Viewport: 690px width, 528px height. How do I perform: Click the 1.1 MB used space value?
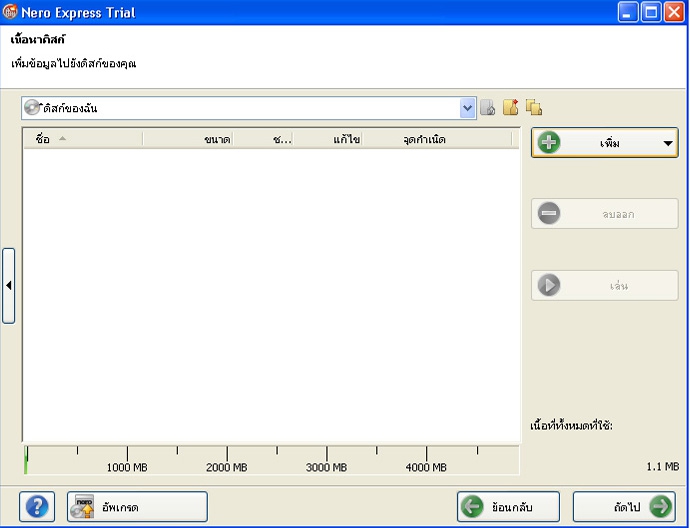click(x=662, y=466)
